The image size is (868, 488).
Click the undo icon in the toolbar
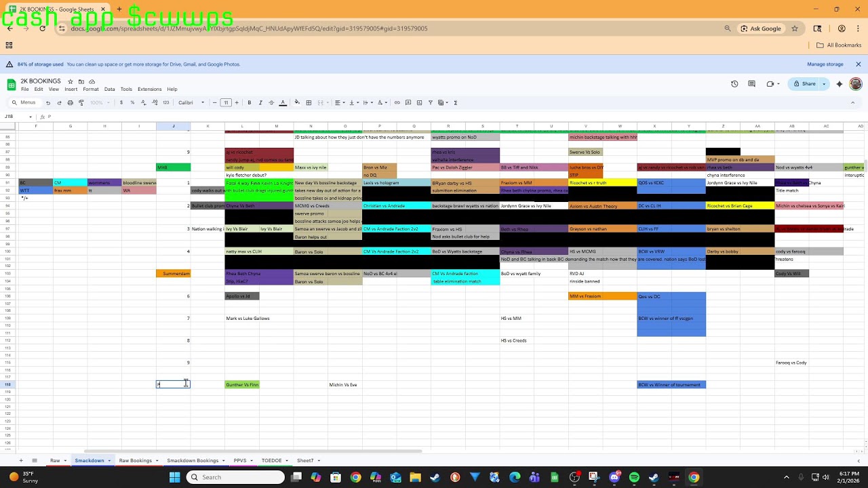[x=48, y=103]
